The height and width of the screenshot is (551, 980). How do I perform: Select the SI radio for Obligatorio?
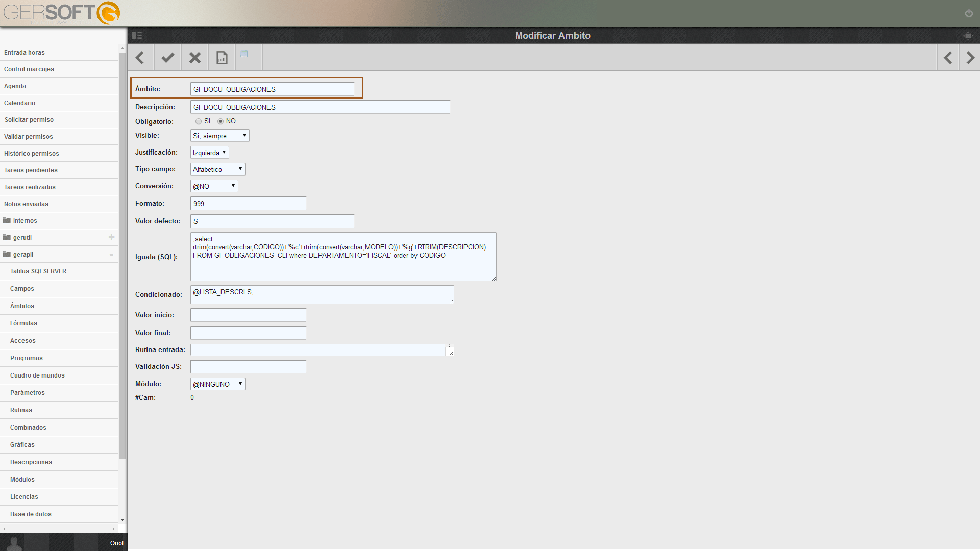199,121
